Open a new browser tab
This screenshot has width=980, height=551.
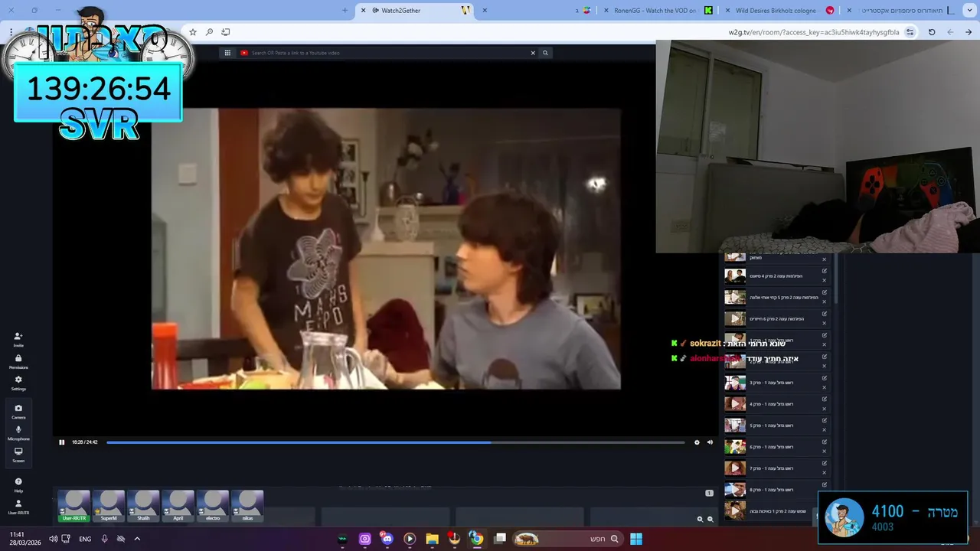pos(345,11)
